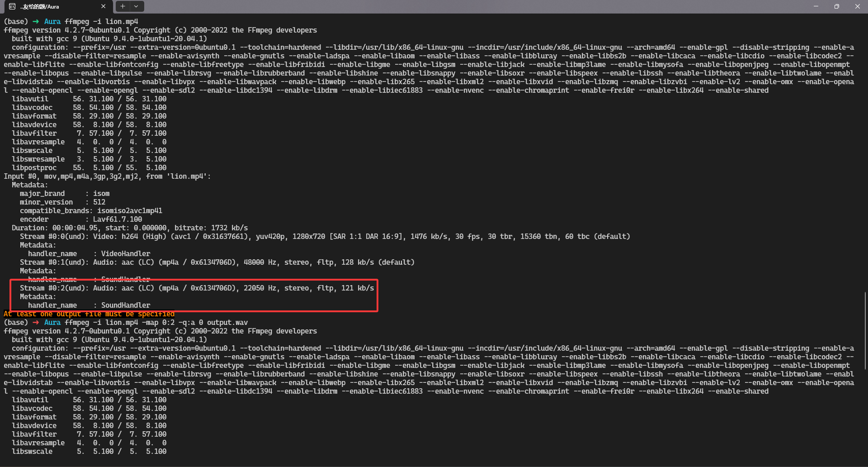Click the first 'libavcodec 58. 54.100' line

(89, 107)
